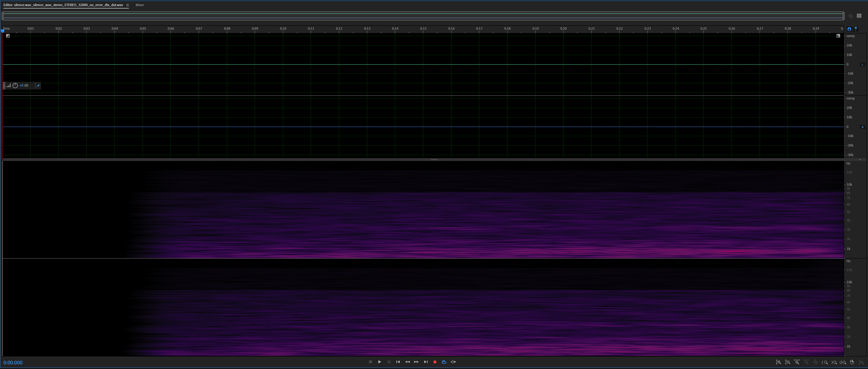The image size is (868, 369).
Task: Click the fade in handle on waveform
Action: [x=8, y=36]
